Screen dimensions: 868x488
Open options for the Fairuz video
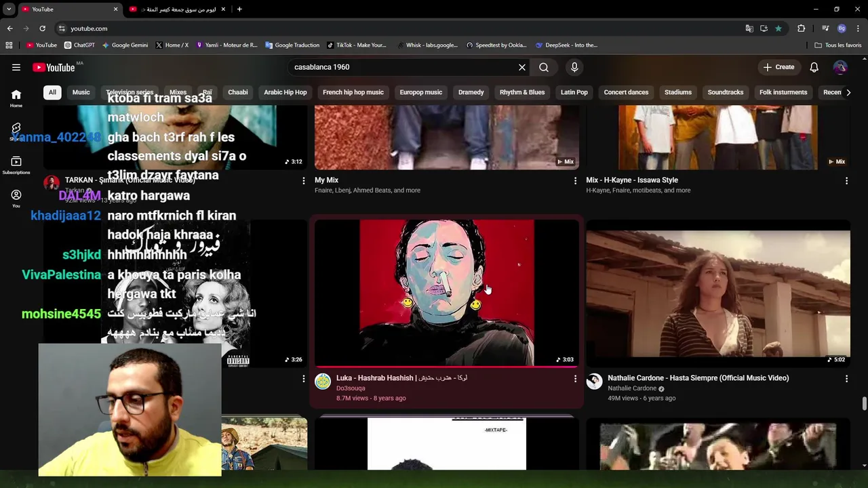click(x=304, y=378)
